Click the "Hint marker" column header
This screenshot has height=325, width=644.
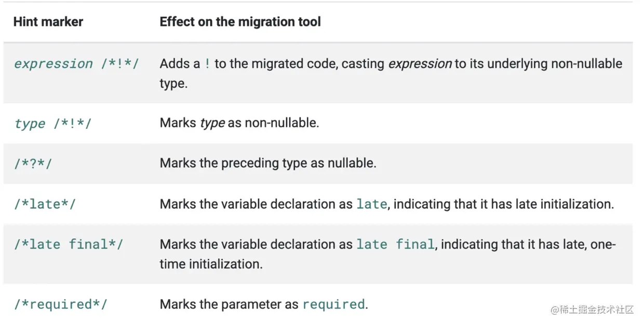[x=48, y=22]
